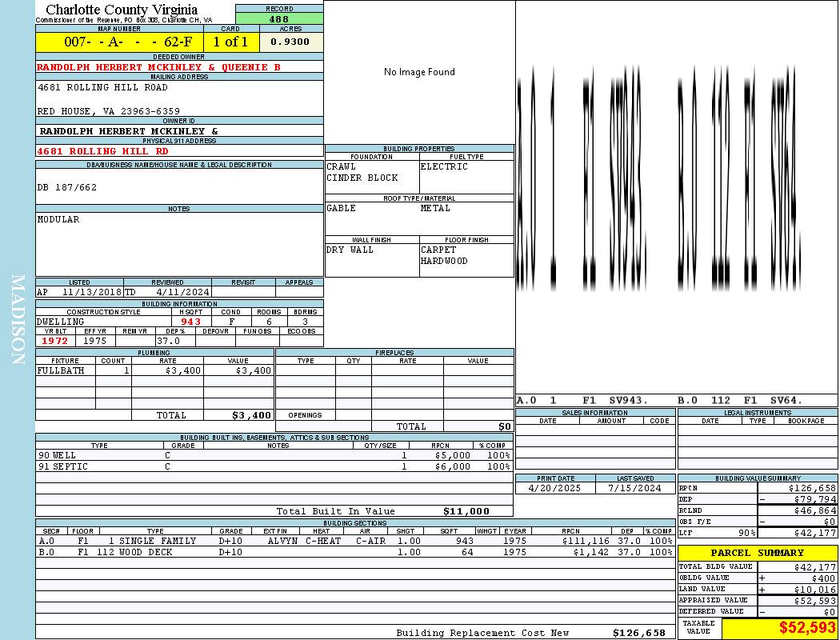Select the WOOD DECK section row
840x640 pixels.
[355, 552]
